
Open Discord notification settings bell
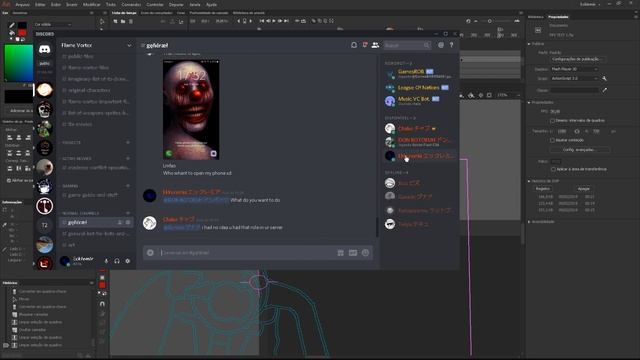tap(354, 45)
